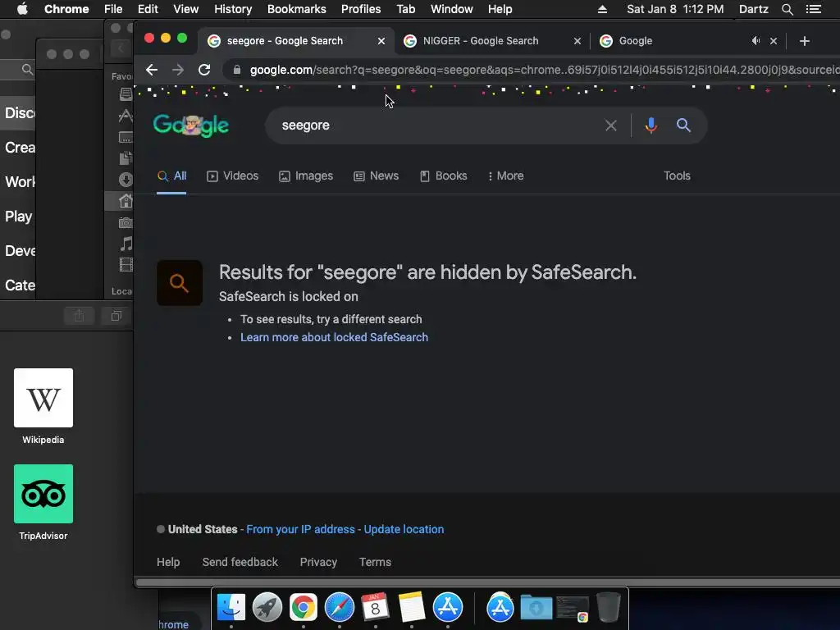840x630 pixels.
Task: Open Calendar showing Jan 8 in Dock
Action: [375, 608]
